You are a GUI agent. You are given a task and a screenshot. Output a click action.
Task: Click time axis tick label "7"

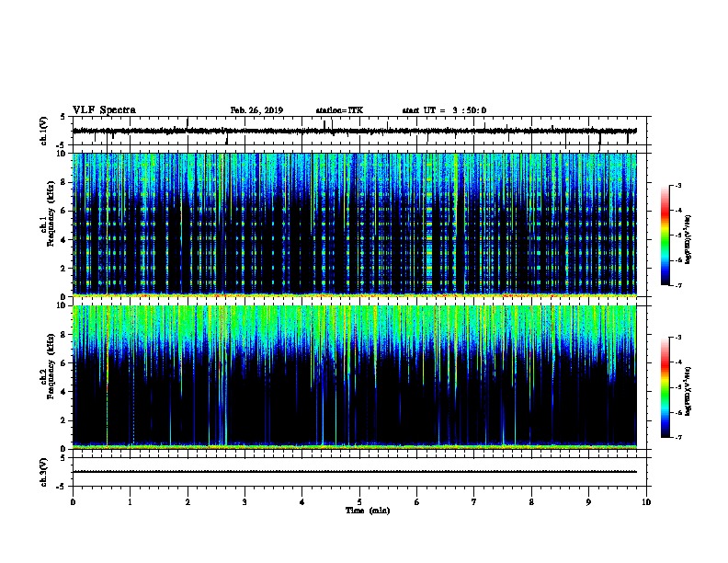click(x=474, y=502)
